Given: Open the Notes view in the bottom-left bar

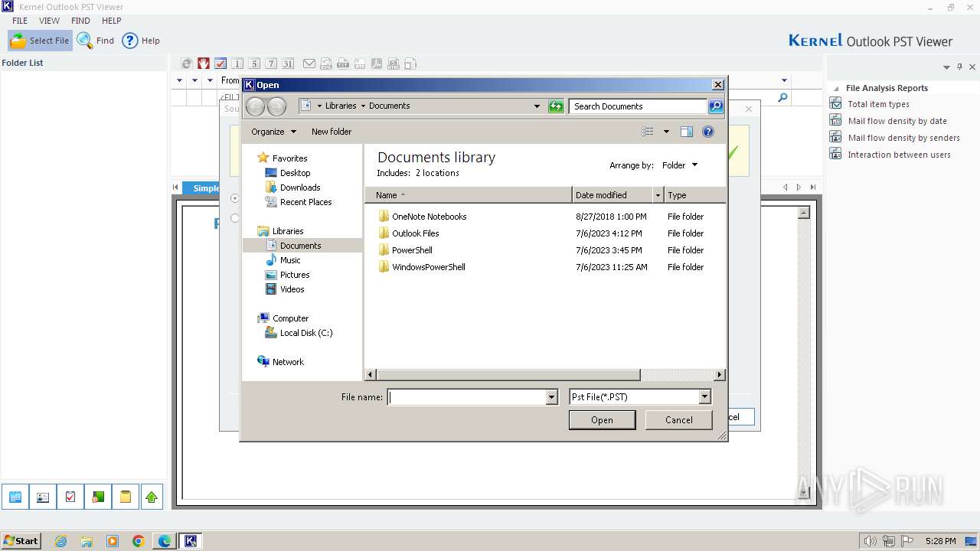Looking at the screenshot, I should click(x=125, y=497).
